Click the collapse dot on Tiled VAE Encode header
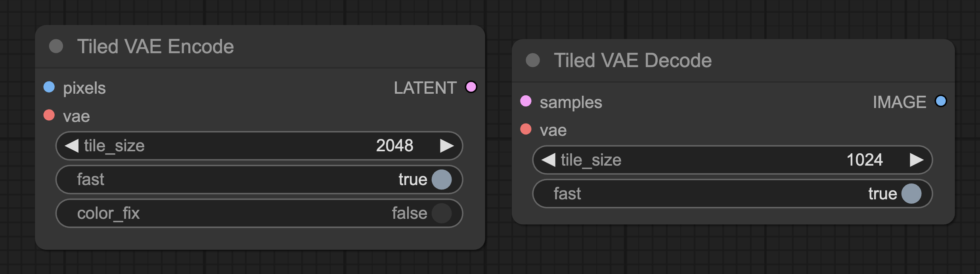 (x=56, y=46)
